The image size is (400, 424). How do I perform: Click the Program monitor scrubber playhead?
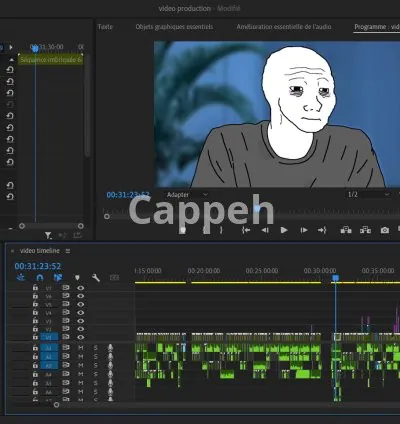coord(257,209)
